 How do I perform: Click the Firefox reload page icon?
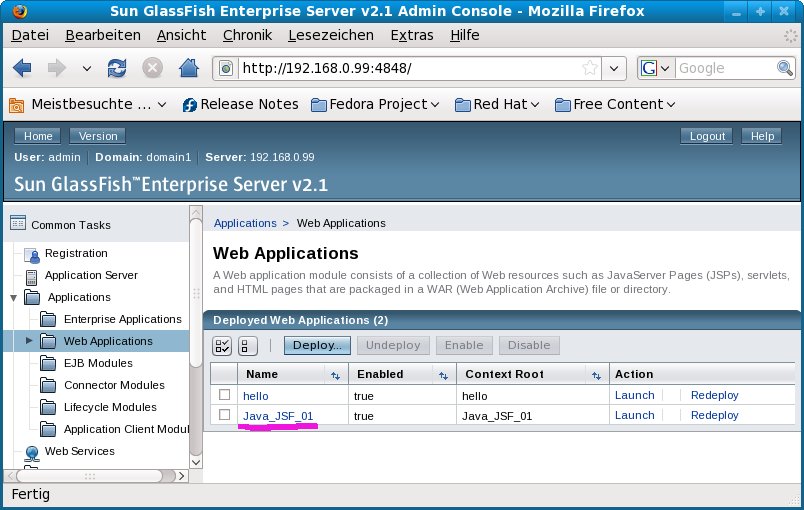(117, 68)
